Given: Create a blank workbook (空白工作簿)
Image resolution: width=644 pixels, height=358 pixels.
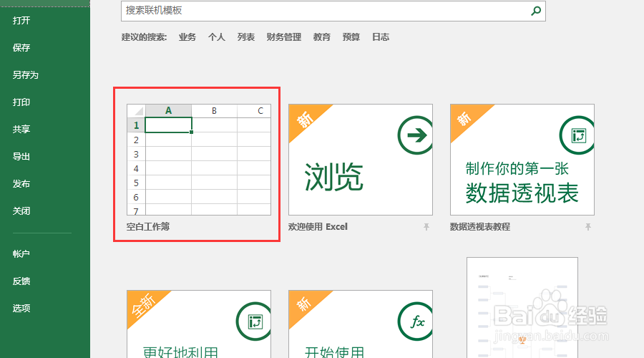Looking at the screenshot, I should (199, 160).
